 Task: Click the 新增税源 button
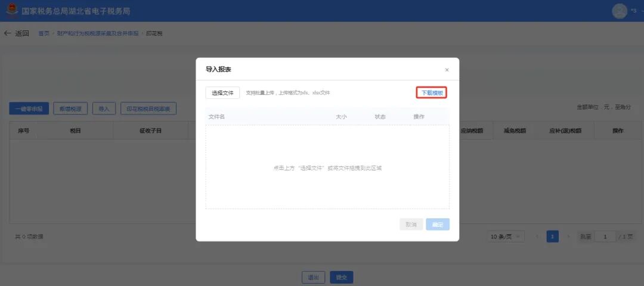pyautogui.click(x=70, y=108)
